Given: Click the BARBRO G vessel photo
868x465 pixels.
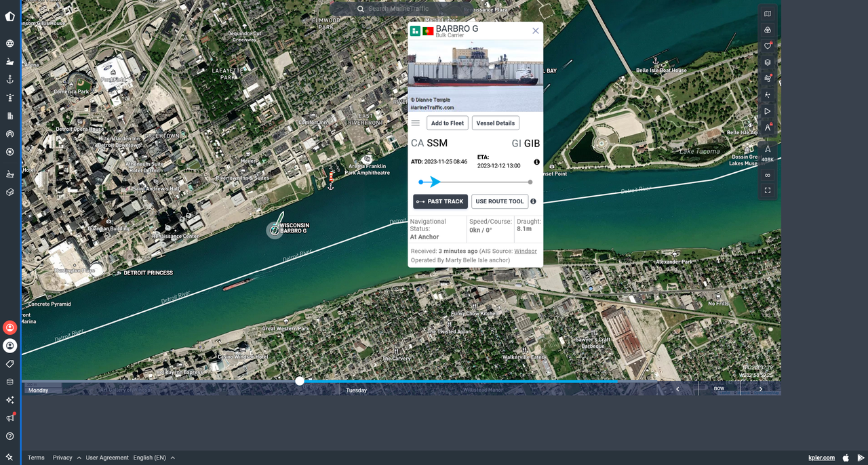Looking at the screenshot, I should (475, 76).
